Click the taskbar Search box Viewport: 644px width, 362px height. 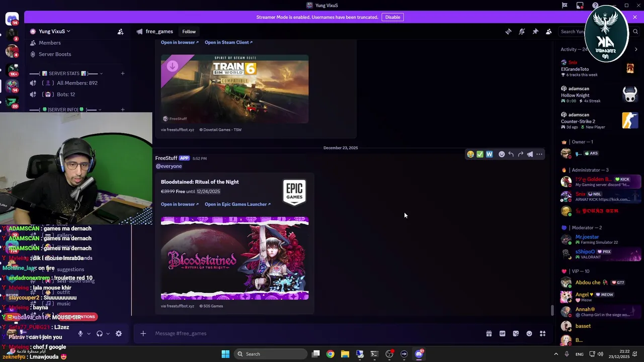point(271,354)
